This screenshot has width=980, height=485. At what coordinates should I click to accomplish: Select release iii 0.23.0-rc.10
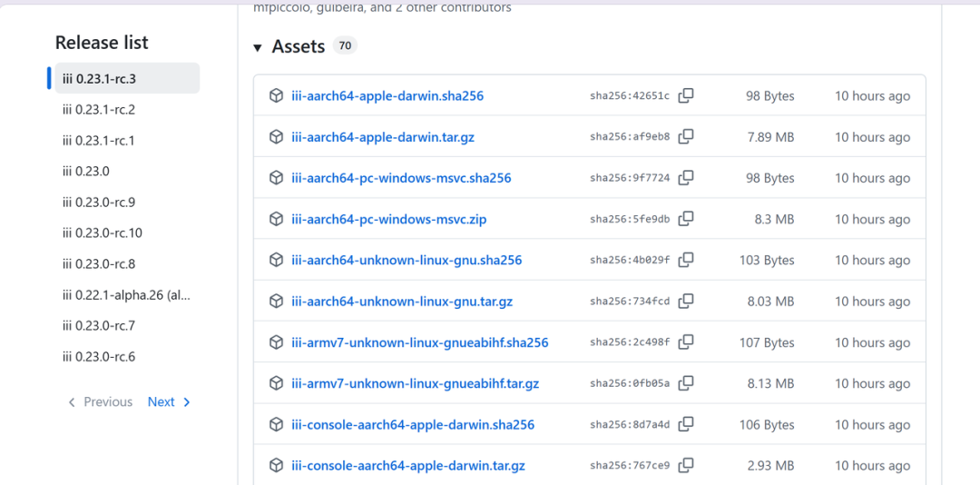pos(103,233)
